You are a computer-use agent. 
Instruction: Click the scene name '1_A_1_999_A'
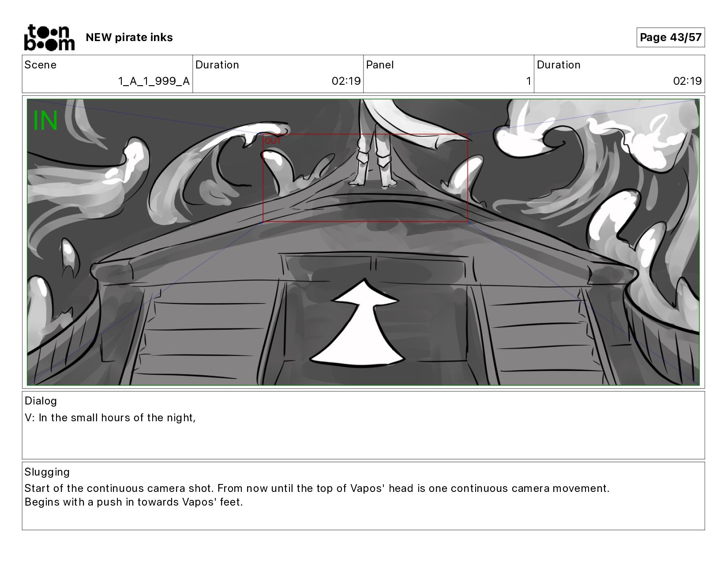[x=154, y=81]
